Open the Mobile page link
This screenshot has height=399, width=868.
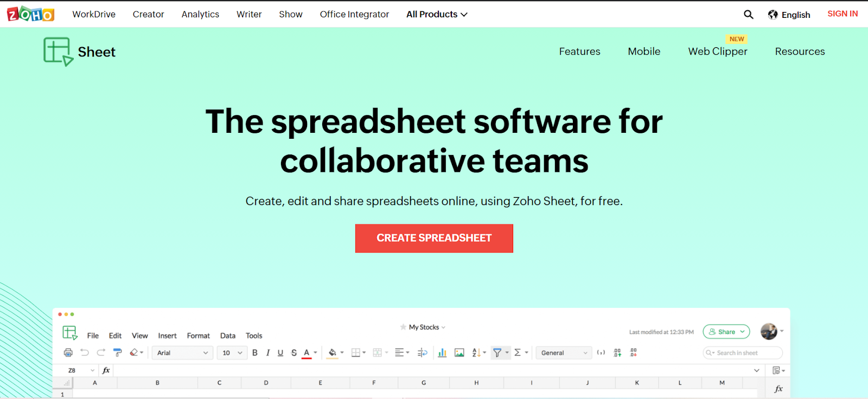(x=644, y=52)
